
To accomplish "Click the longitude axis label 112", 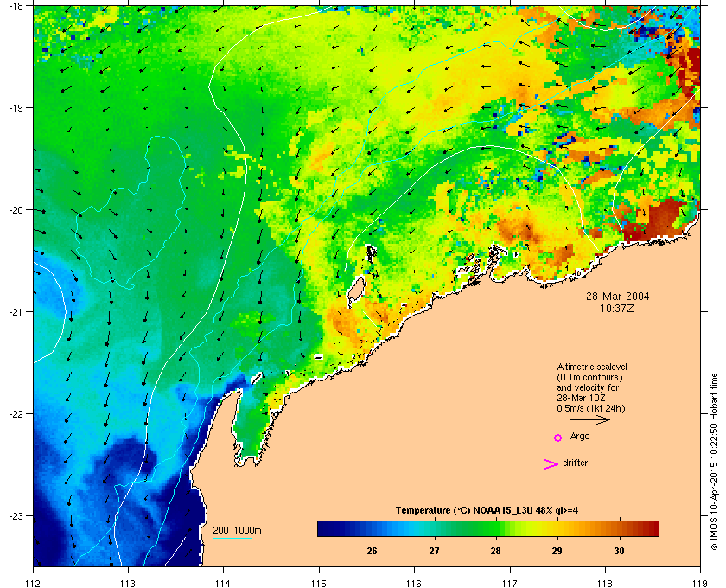I will click(x=34, y=583).
